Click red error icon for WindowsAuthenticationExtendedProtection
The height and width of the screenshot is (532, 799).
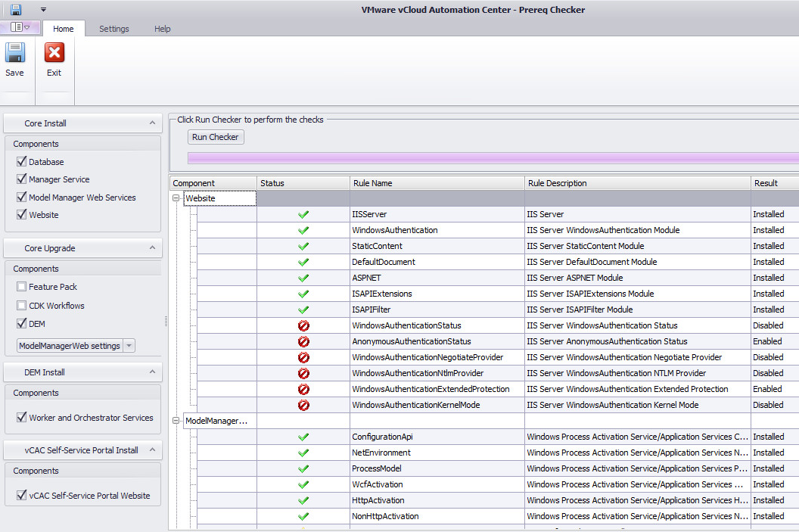(303, 389)
